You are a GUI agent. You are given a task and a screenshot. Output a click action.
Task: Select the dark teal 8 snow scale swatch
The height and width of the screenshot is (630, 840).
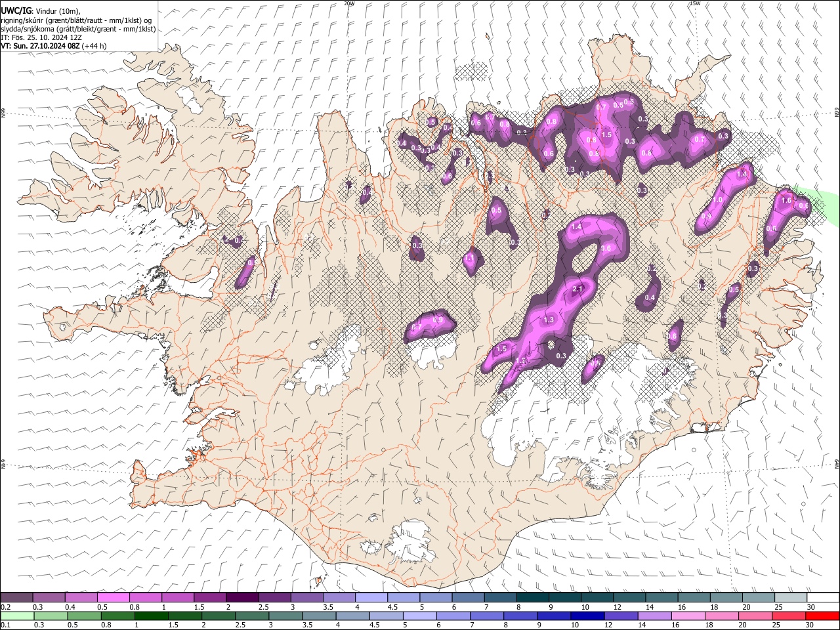tap(532, 597)
